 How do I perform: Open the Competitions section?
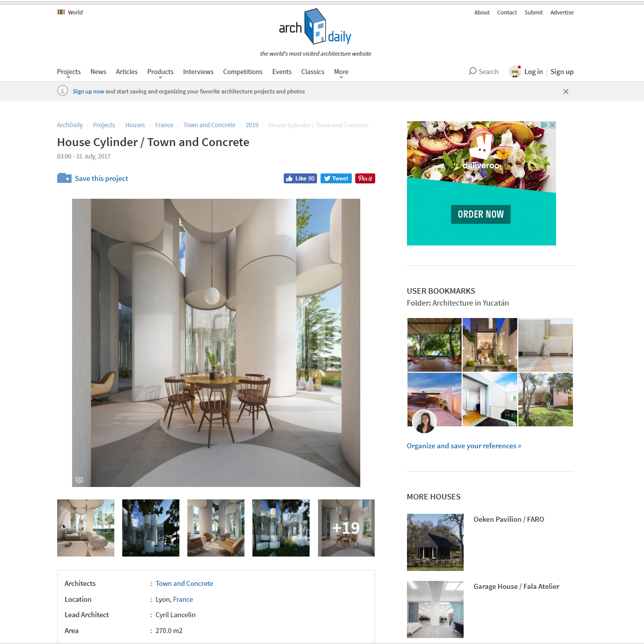pyautogui.click(x=242, y=72)
